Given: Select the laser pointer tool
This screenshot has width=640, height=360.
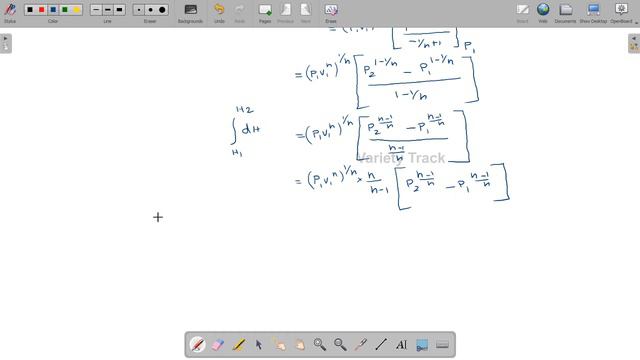Looking at the screenshot, I should tap(361, 345).
